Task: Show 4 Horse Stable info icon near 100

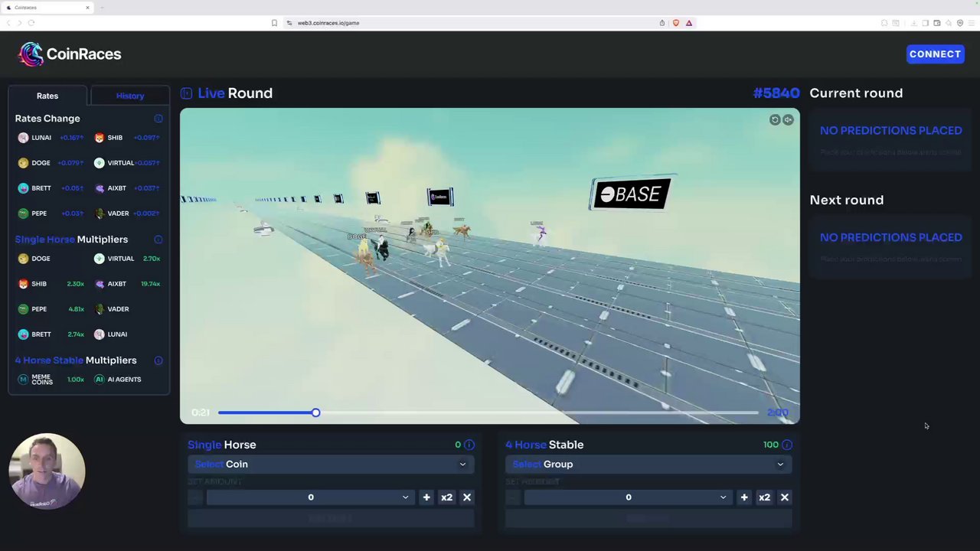Action: (787, 445)
